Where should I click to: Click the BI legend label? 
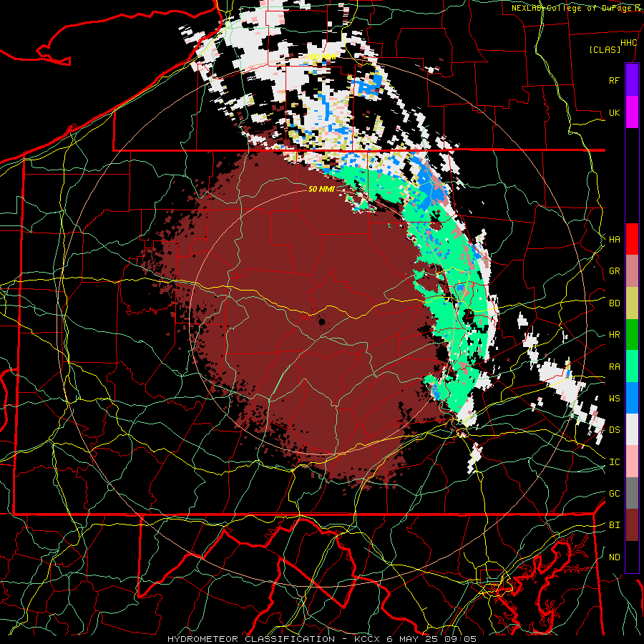coord(614,525)
